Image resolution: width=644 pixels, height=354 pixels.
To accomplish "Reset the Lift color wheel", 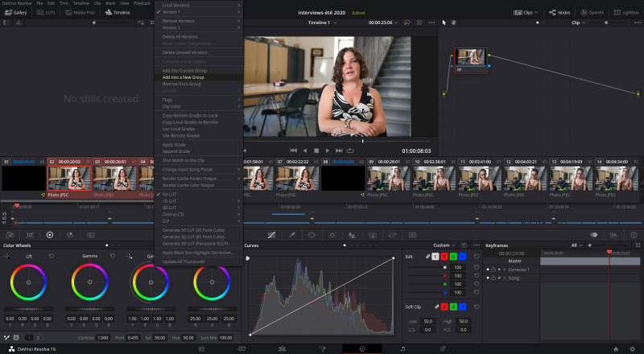I will pos(52,256).
